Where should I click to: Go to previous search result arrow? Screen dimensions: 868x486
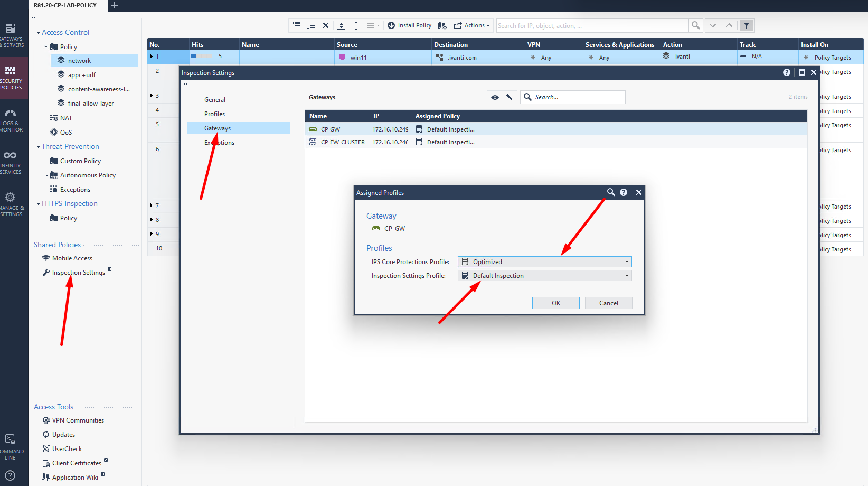[729, 25]
